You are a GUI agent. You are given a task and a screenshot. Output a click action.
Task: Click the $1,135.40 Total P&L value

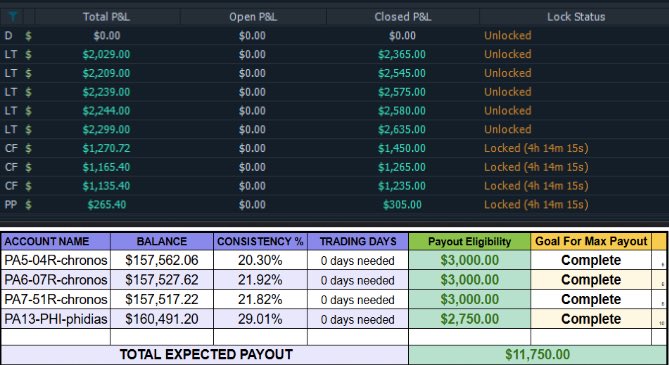tap(106, 186)
